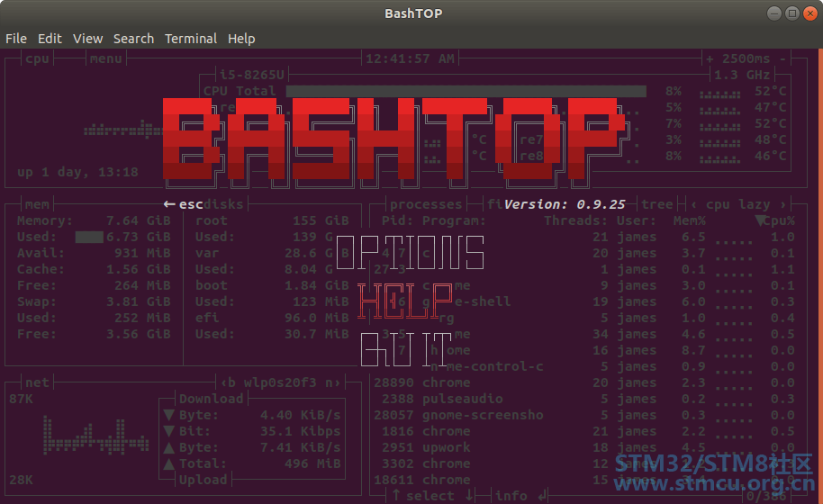The width and height of the screenshot is (823, 504).
Task: Open the Terminal menu
Action: coord(191,39)
